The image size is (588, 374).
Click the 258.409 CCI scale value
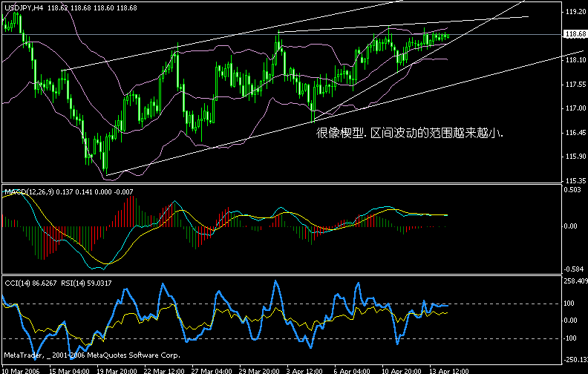coord(576,280)
